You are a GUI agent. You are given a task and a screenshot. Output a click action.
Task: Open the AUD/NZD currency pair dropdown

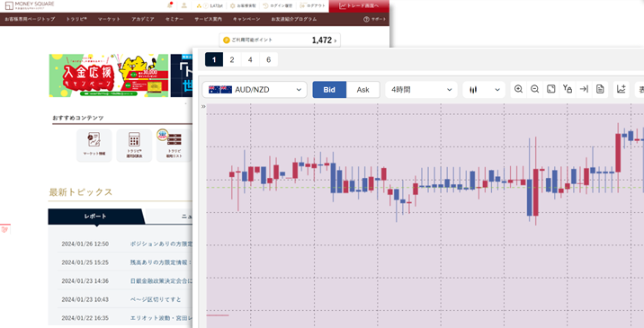[x=255, y=90]
